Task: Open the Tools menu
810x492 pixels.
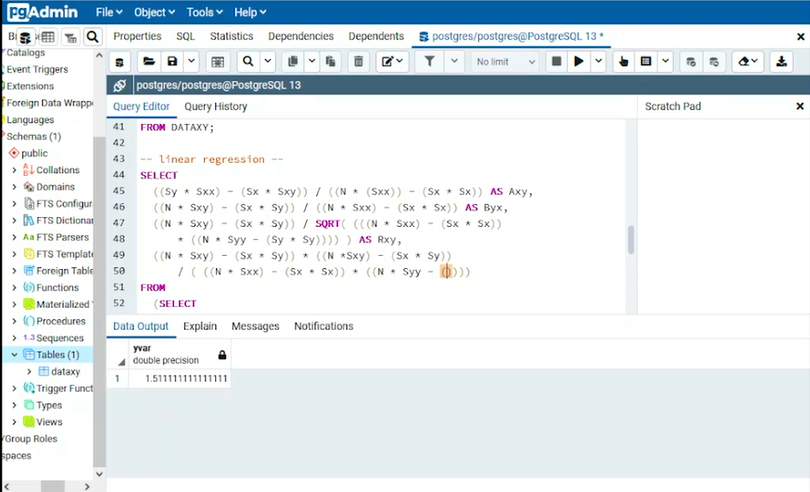Action: pyautogui.click(x=205, y=12)
